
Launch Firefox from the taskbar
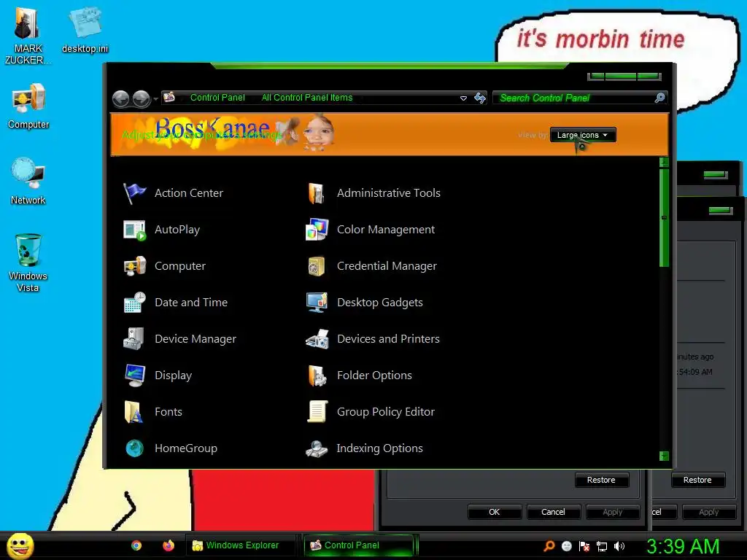(x=169, y=545)
